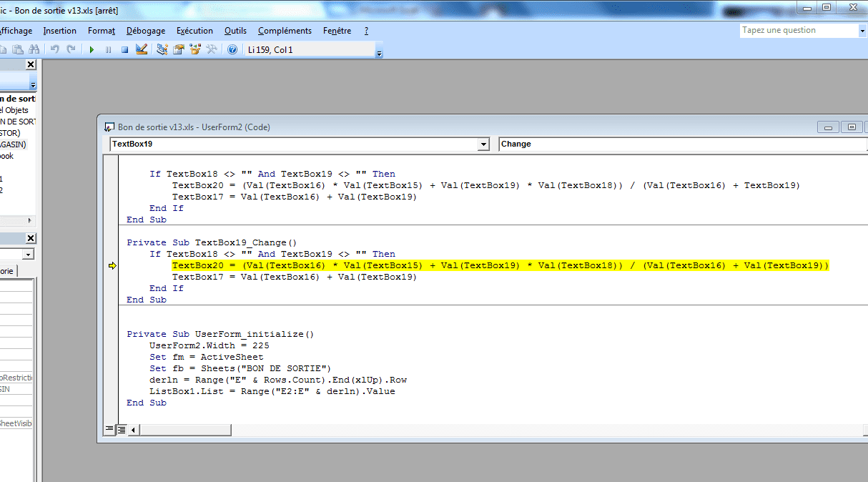The height and width of the screenshot is (482, 868).
Task: Switch to Full Module View at code window bottom
Action: [122, 429]
